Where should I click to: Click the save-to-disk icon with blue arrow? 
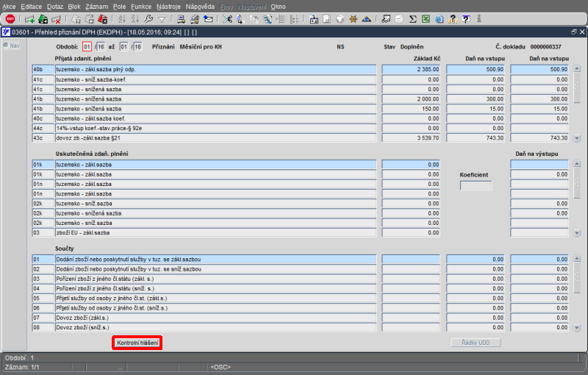(314, 19)
